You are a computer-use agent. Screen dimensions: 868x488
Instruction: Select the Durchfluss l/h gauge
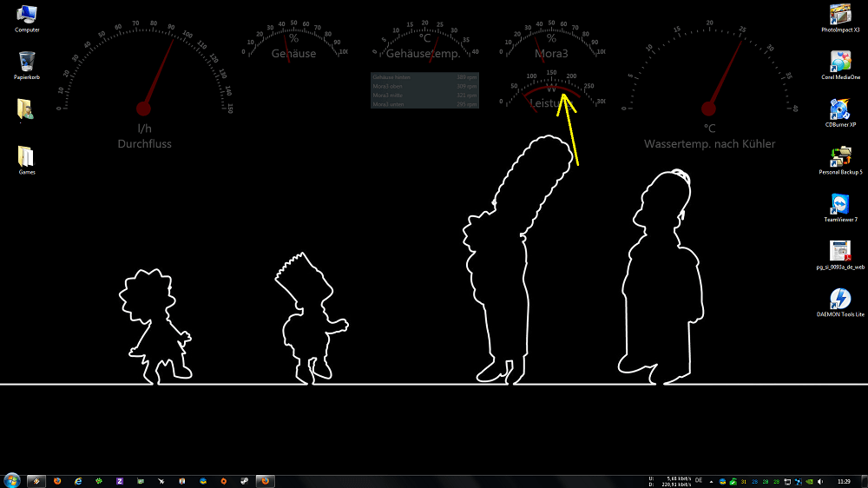pos(144,85)
